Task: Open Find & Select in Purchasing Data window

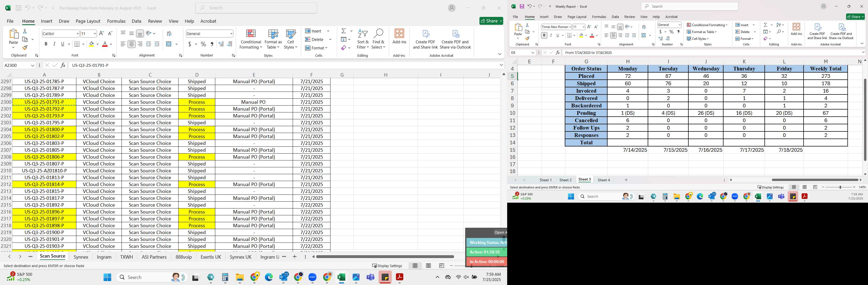Action: [x=379, y=39]
